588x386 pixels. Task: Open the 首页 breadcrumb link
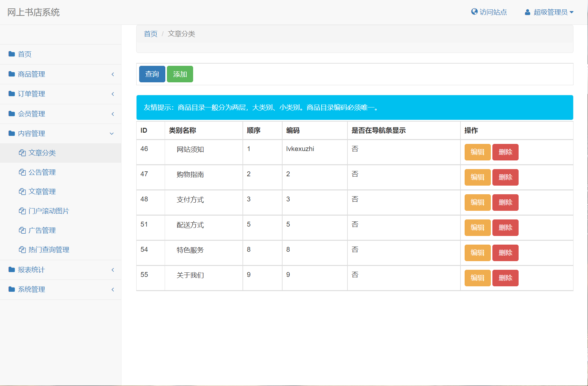pyautogui.click(x=150, y=34)
